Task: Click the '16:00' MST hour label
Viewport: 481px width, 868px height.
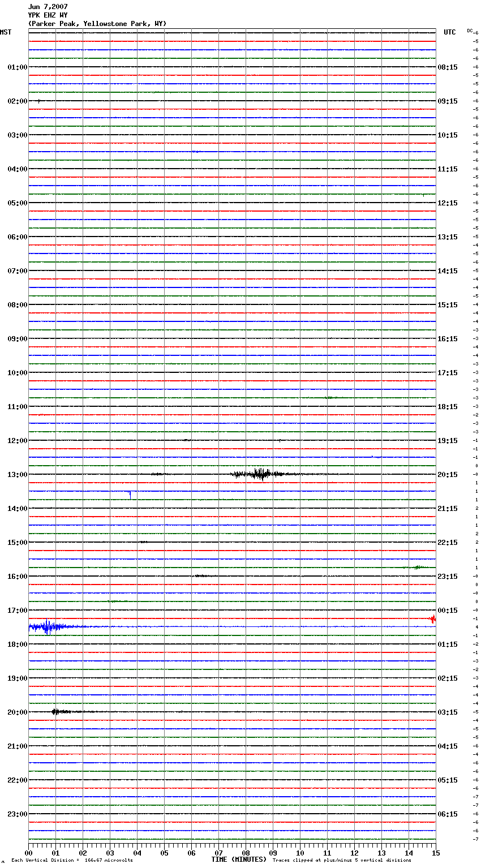Action: [x=18, y=577]
